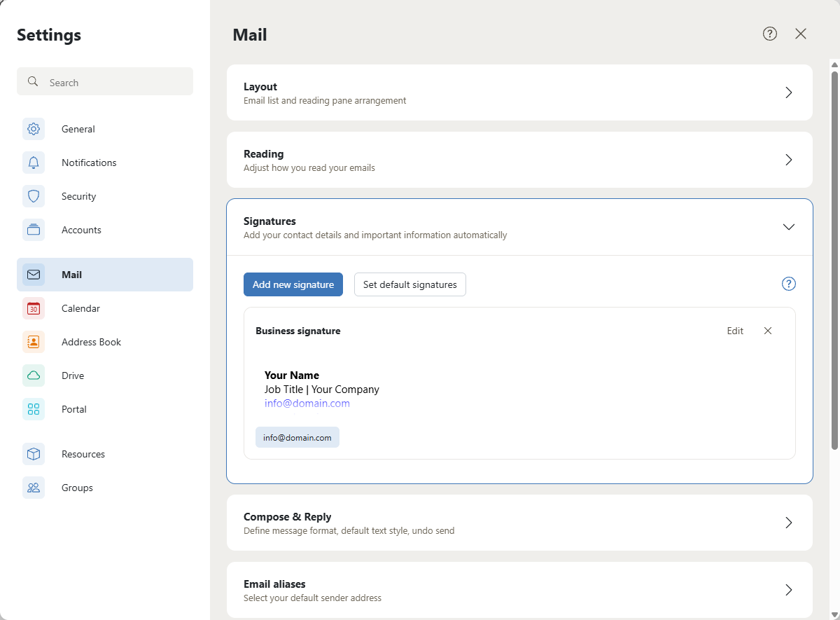840x620 pixels.
Task: Delete the Business signature with its X
Action: 768,331
